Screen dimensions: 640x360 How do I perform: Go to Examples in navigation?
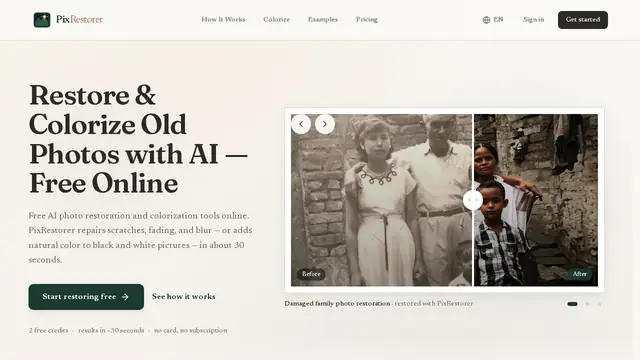[x=323, y=20]
